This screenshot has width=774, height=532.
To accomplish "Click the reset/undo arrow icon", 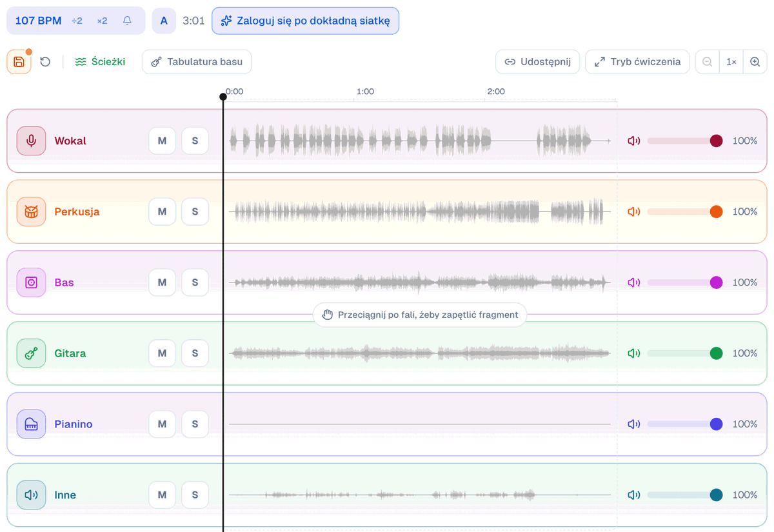I will [x=45, y=62].
